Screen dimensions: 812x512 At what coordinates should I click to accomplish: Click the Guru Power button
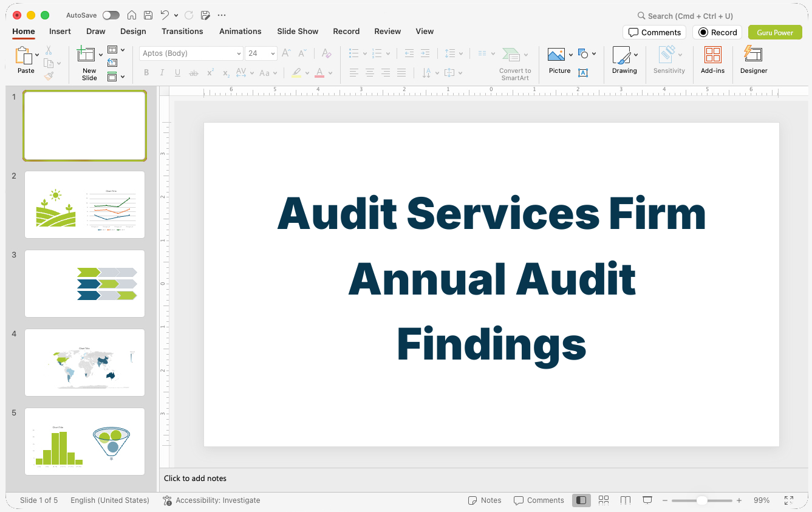tap(775, 32)
